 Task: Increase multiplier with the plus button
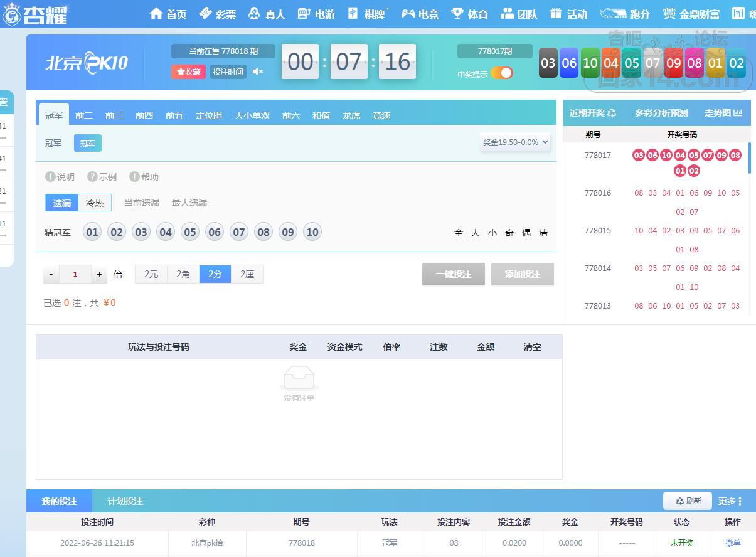(x=99, y=274)
